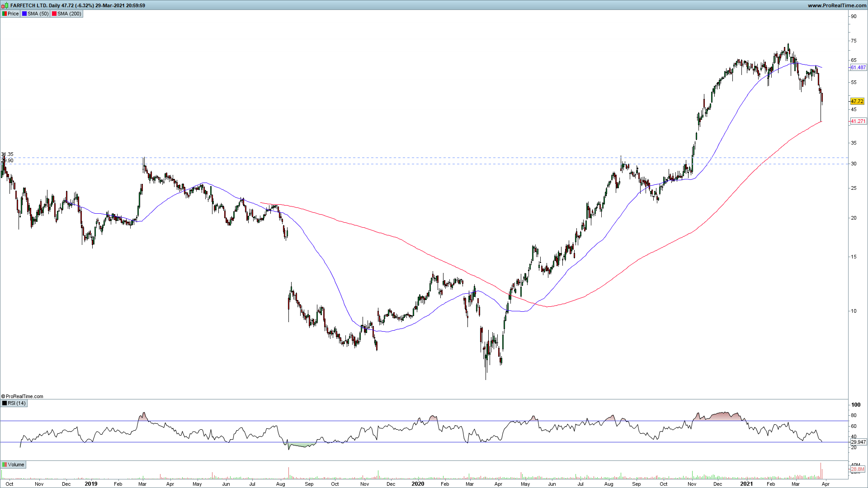Viewport: 868px width, 488px height.
Task: Click the SMA 50 value tag 61.487
Action: click(858, 67)
